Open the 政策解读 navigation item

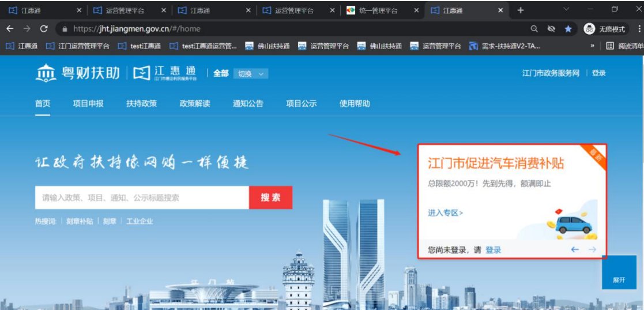point(195,103)
